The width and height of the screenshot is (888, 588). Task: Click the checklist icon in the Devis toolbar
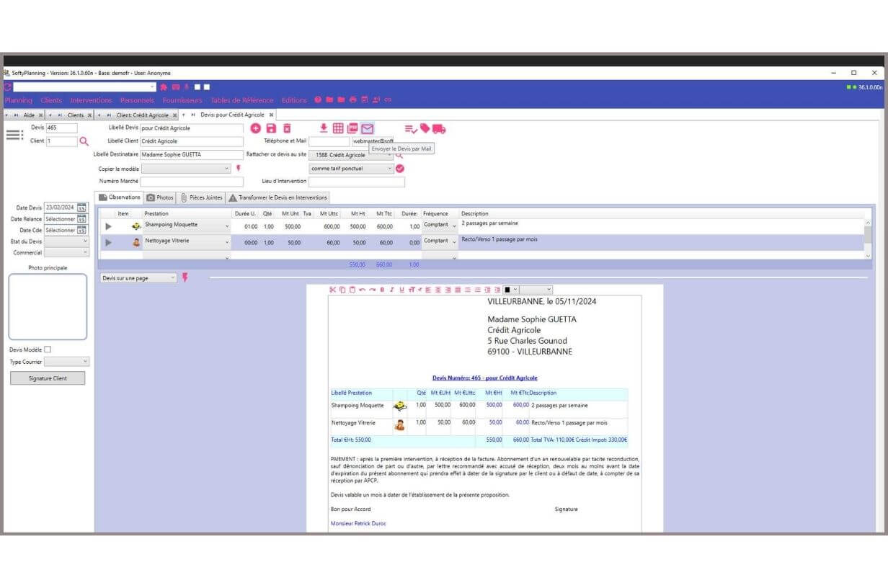(x=411, y=128)
